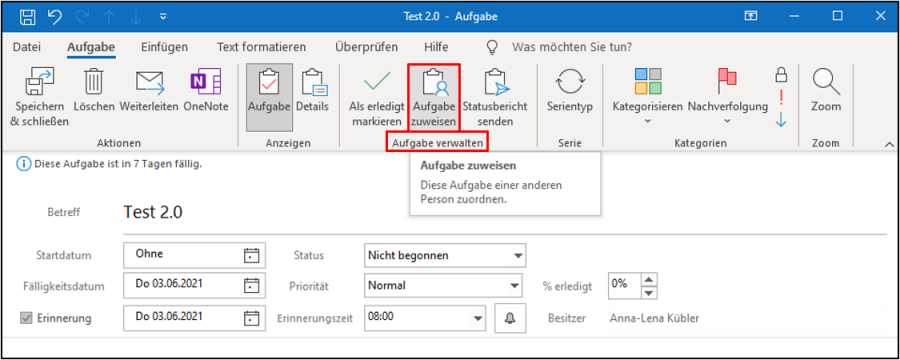Click Speichern & schließen icon
900x360 pixels.
(x=40, y=82)
